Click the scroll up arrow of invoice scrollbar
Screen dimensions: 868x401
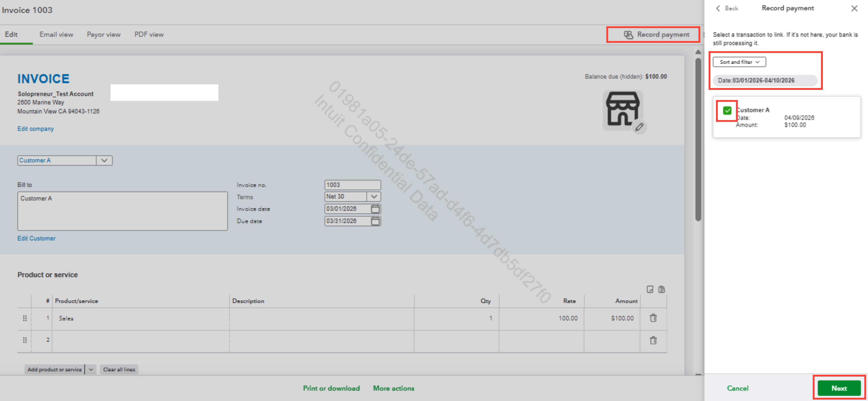[x=698, y=52]
